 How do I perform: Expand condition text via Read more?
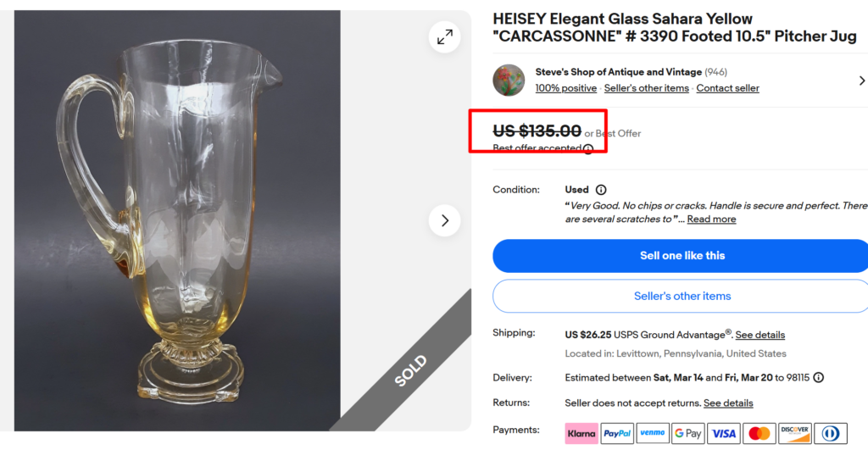[711, 219]
